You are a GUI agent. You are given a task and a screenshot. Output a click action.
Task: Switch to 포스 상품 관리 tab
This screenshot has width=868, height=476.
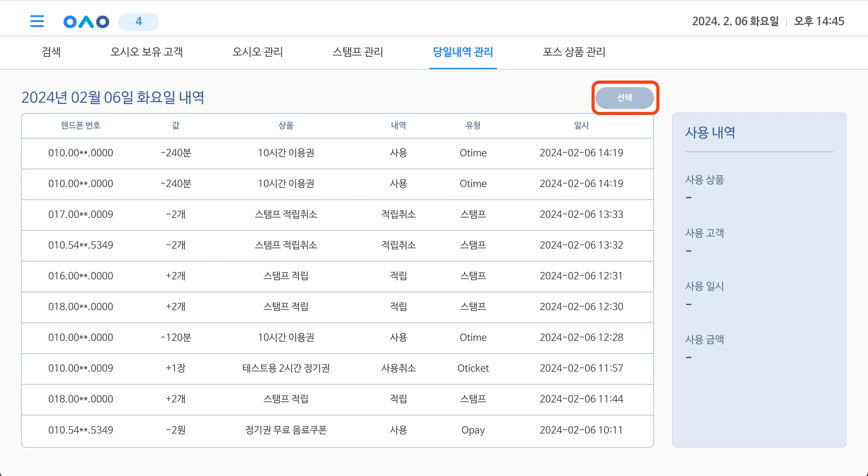[x=574, y=52]
